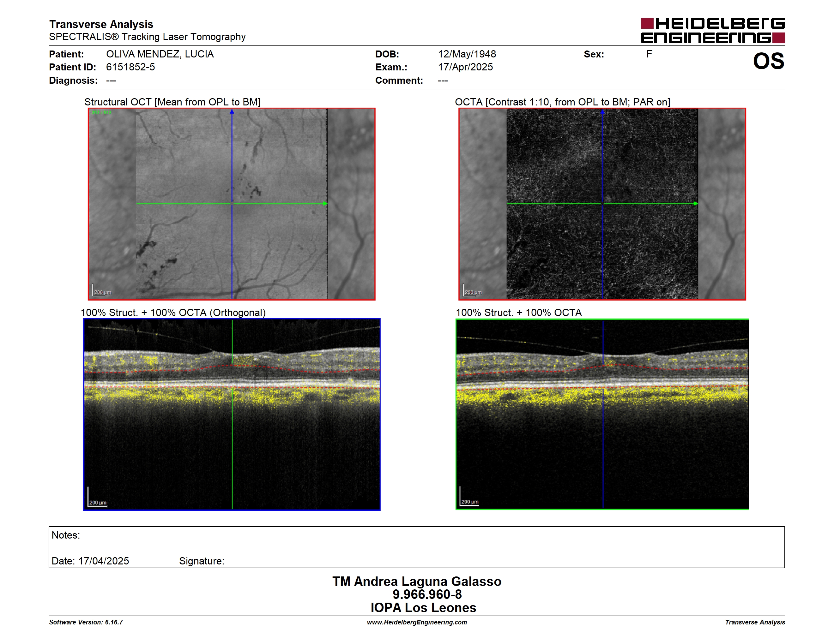The height and width of the screenshot is (644, 834).
Task: Click the Exam date '17/Apr/2025'
Action: click(466, 67)
